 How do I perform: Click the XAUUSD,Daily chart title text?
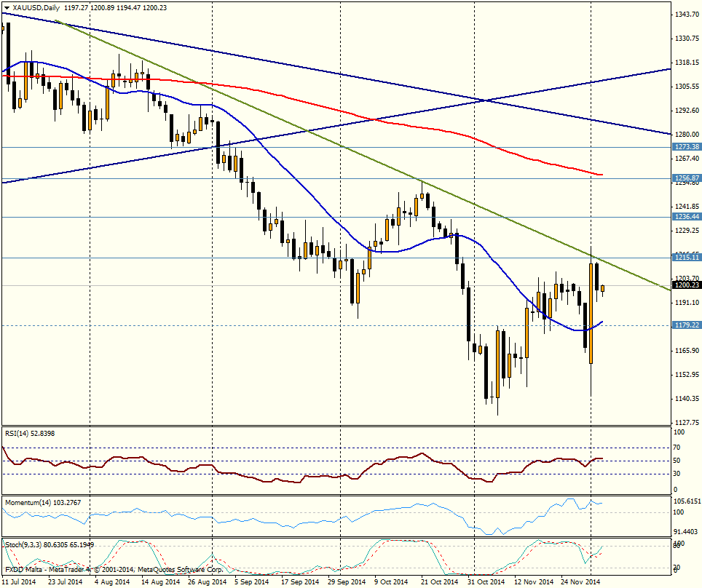click(x=36, y=7)
